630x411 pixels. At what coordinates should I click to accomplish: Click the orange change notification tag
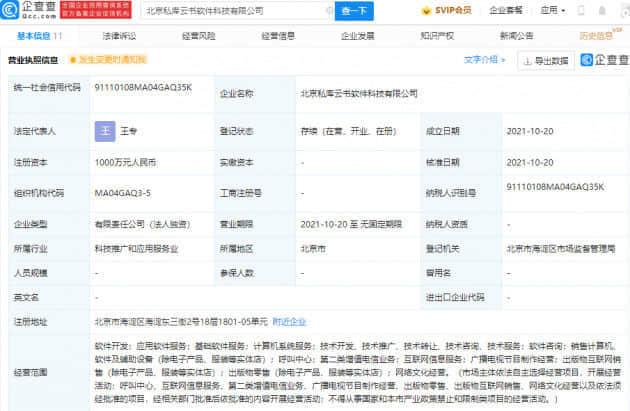point(108,60)
